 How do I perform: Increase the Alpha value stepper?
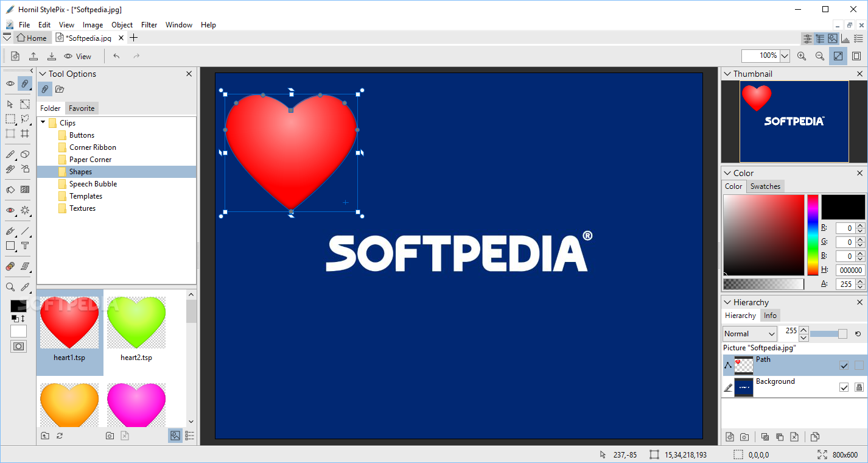(860, 281)
